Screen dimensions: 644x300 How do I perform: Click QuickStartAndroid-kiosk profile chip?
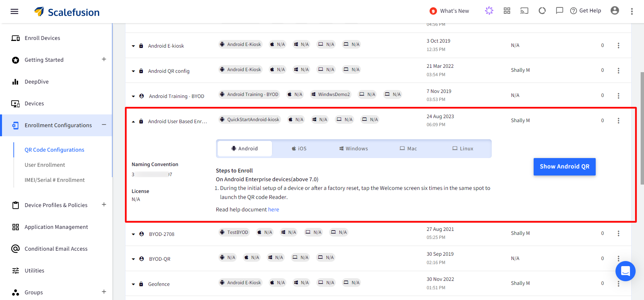point(250,119)
